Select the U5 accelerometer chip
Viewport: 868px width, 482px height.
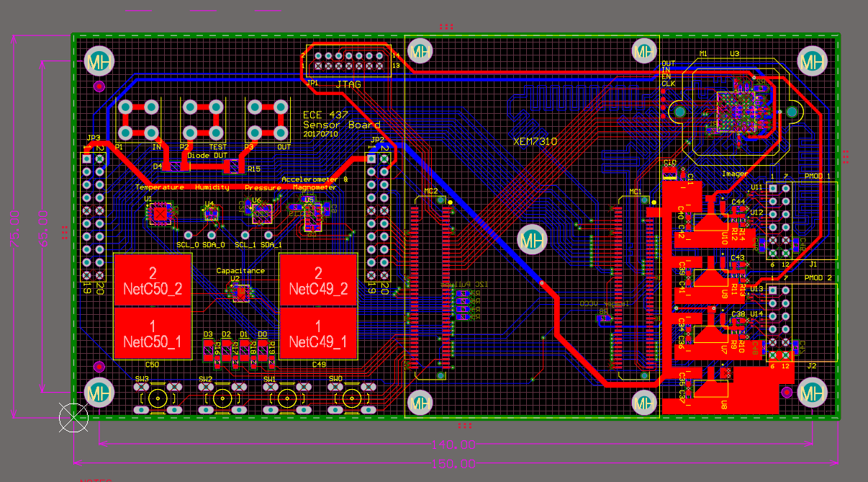pyautogui.click(x=312, y=214)
